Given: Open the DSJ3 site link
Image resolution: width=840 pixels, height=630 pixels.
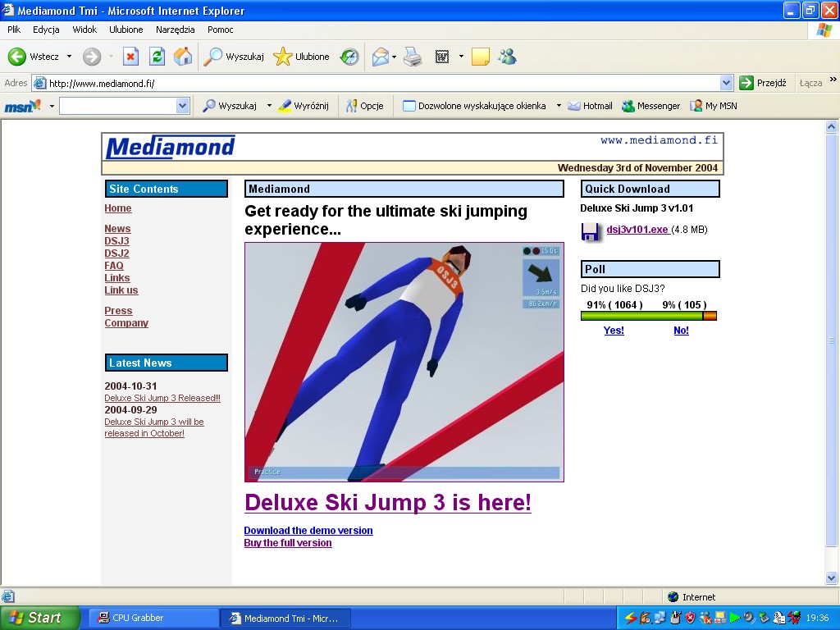Looking at the screenshot, I should pyautogui.click(x=116, y=241).
